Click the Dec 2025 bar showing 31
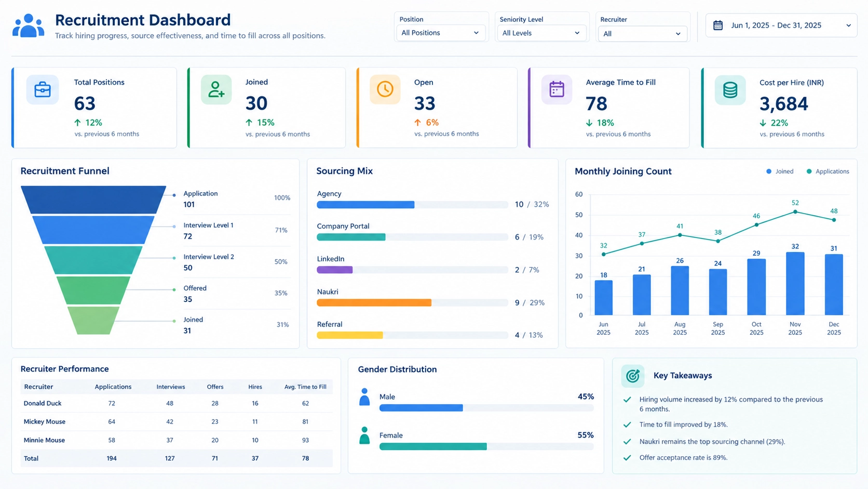 click(x=834, y=285)
